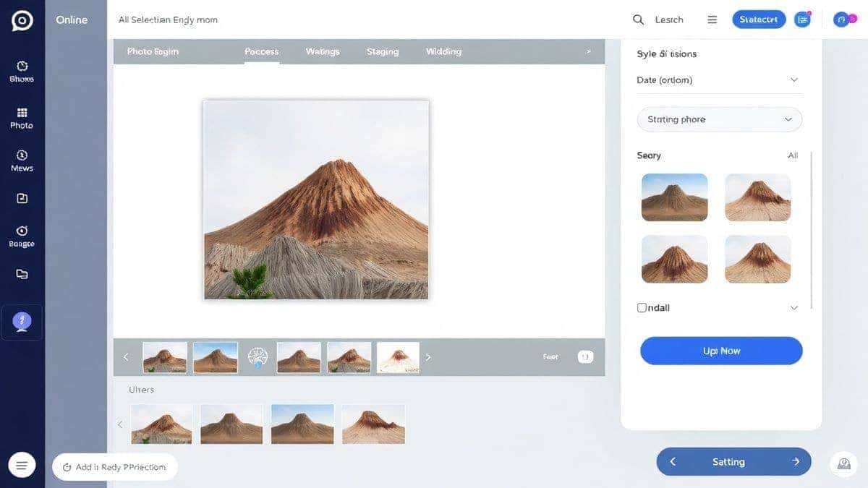
Task: Select the first filmstrip mountain thumbnail
Action: coord(165,357)
